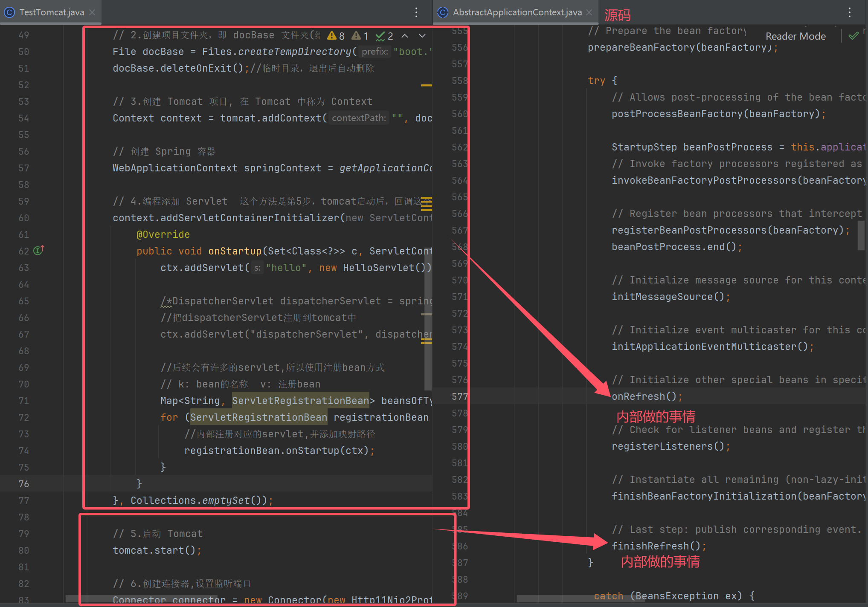Click the prepareBeanFactory(beanFactory) call
Viewport: 868px width, 607px height.
pyautogui.click(x=683, y=47)
